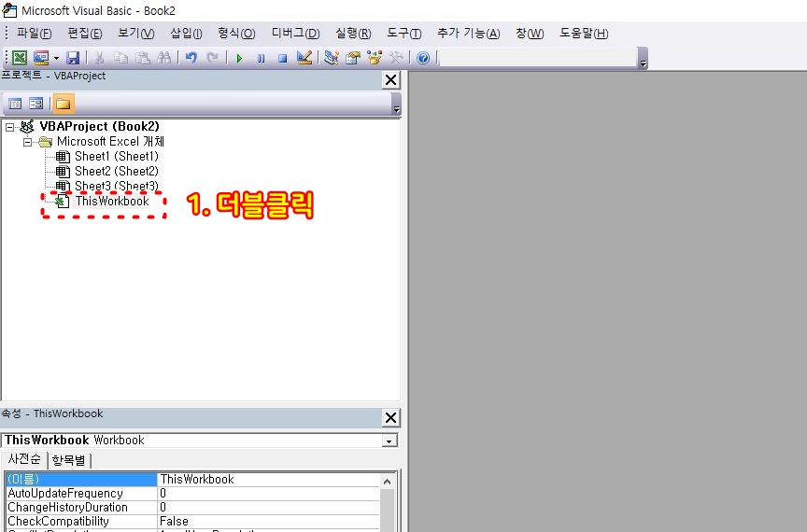Select Sheet3 (Sheet3) in project tree
The width and height of the screenshot is (807, 532).
pyautogui.click(x=117, y=186)
